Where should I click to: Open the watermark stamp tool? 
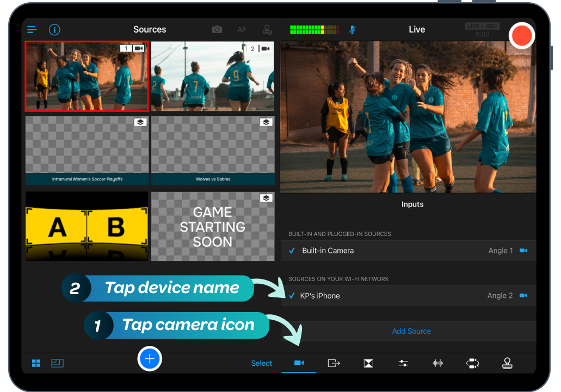coord(508,363)
